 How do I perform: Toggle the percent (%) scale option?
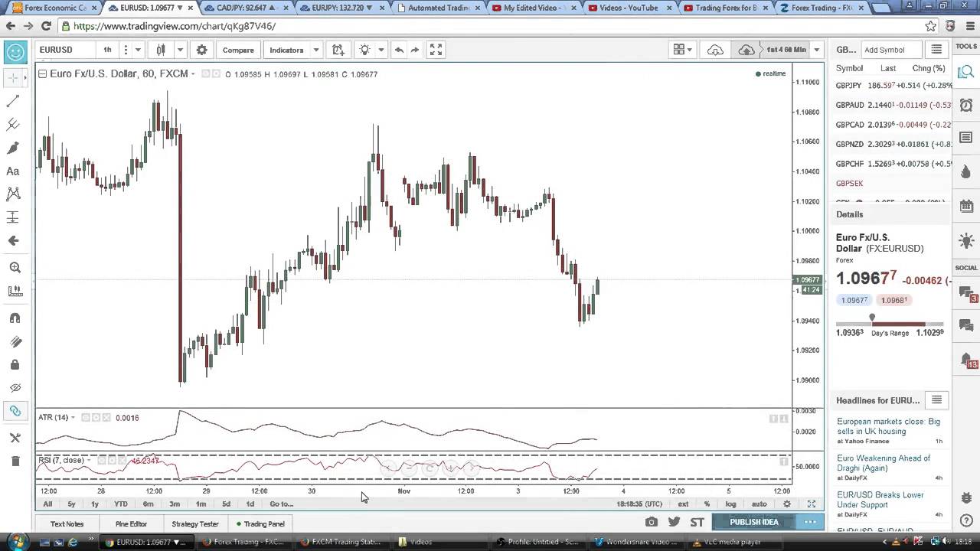point(707,504)
